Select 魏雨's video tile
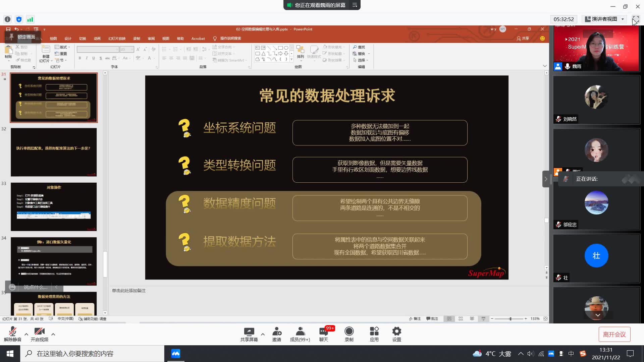 pyautogui.click(x=596, y=48)
